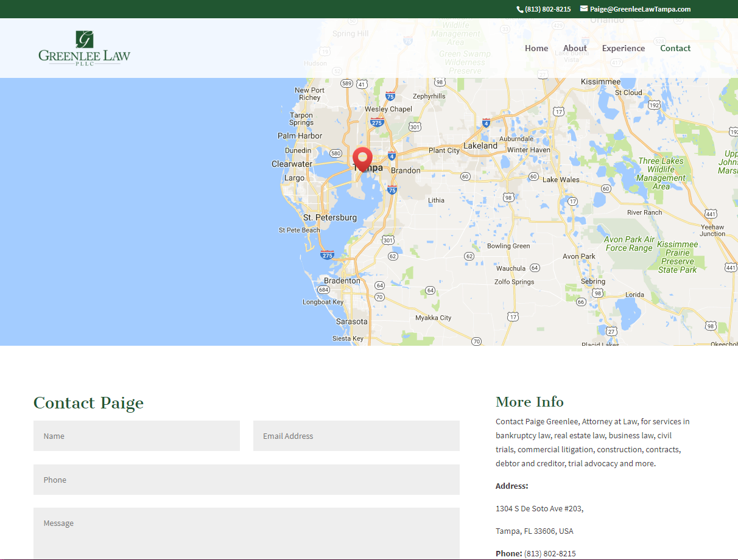Click Zolfo Springs on the map
Screen dimensions: 738x560
pos(515,282)
